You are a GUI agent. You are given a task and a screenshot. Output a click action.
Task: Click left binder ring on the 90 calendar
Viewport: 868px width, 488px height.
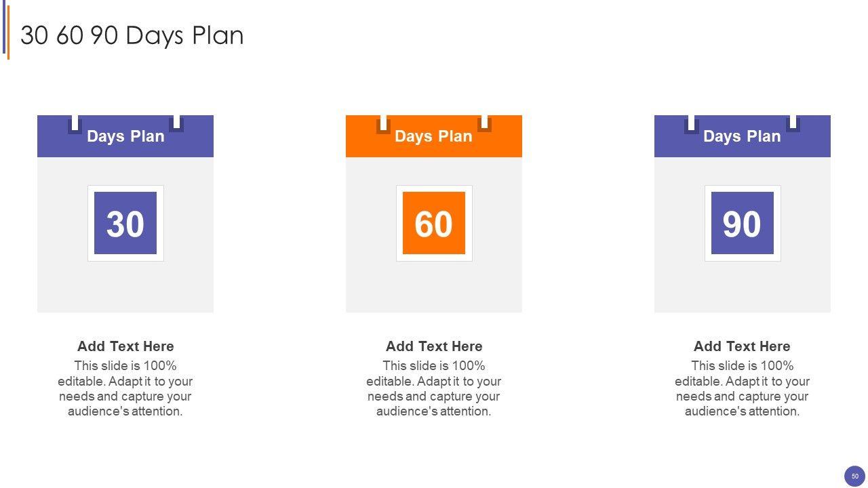point(692,123)
